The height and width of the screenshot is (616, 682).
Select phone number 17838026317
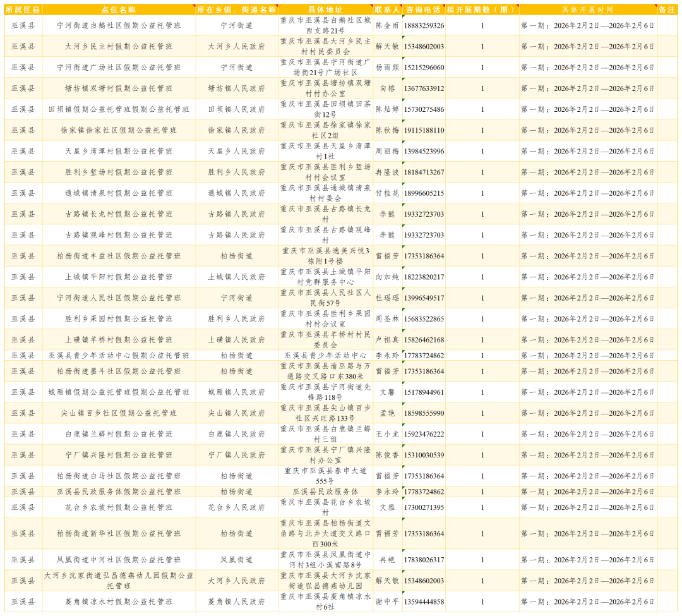point(424,560)
